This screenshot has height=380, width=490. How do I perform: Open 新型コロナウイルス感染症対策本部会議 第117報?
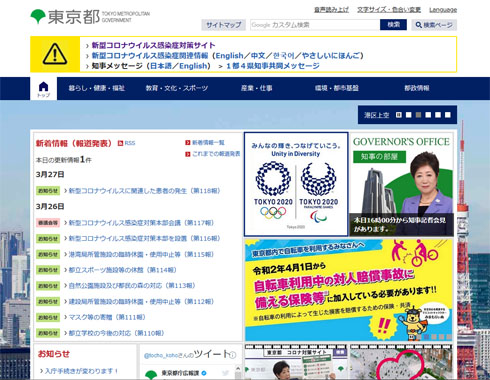pos(141,223)
